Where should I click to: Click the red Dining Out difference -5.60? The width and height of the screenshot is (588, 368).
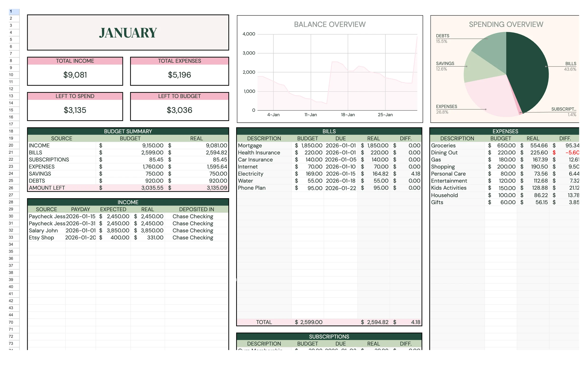(x=564, y=153)
